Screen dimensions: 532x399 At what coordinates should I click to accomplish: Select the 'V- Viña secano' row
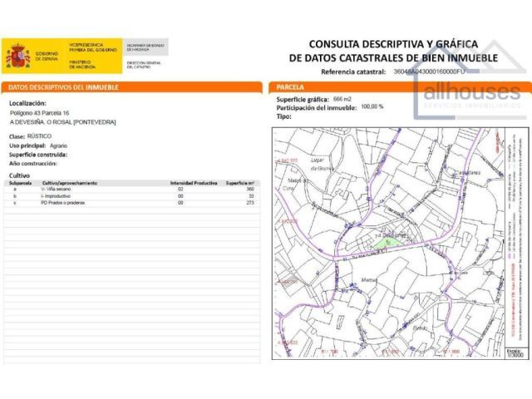coord(131,190)
